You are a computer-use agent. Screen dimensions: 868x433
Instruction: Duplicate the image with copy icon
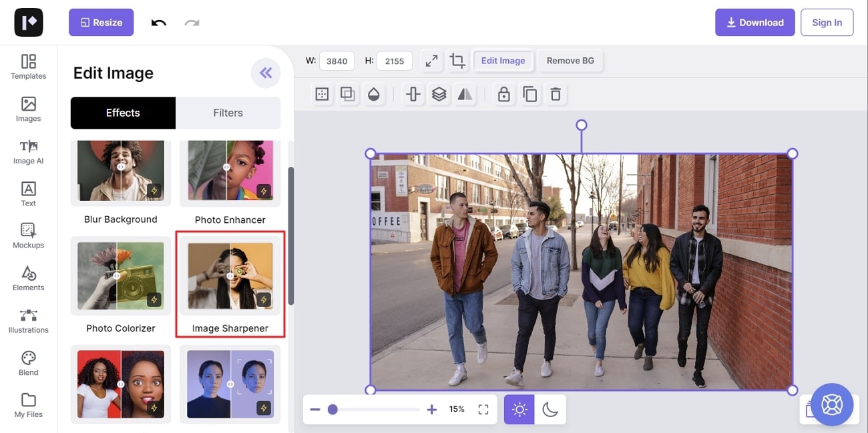click(529, 95)
